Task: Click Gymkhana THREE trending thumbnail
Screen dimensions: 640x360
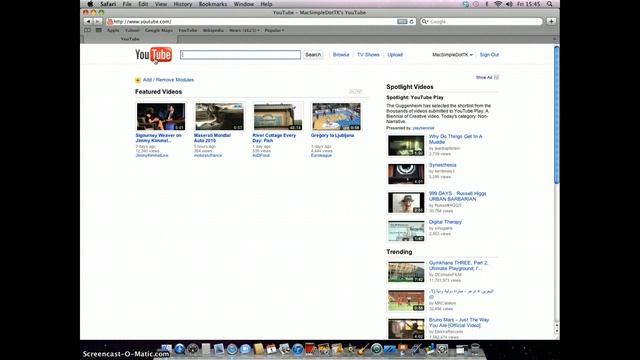Action: [406, 272]
